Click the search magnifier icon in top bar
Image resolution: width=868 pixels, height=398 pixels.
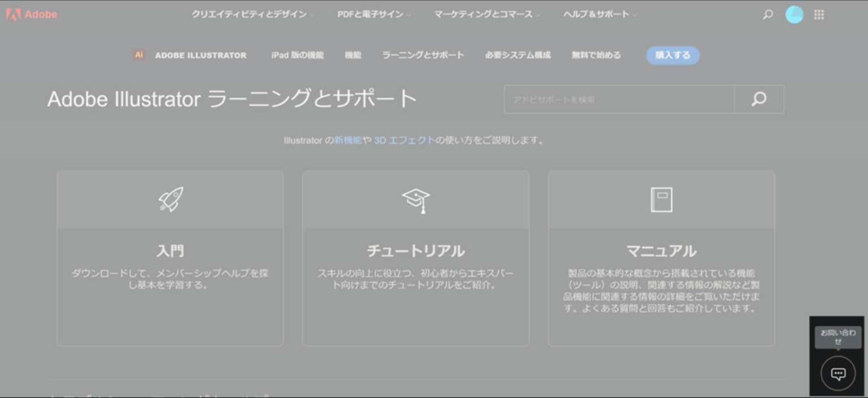(767, 15)
